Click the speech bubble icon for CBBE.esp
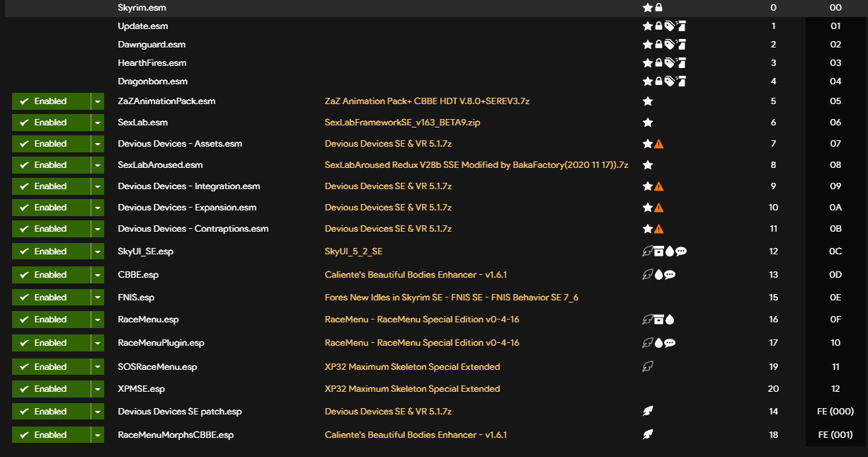Image resolution: width=868 pixels, height=457 pixels. point(670,275)
